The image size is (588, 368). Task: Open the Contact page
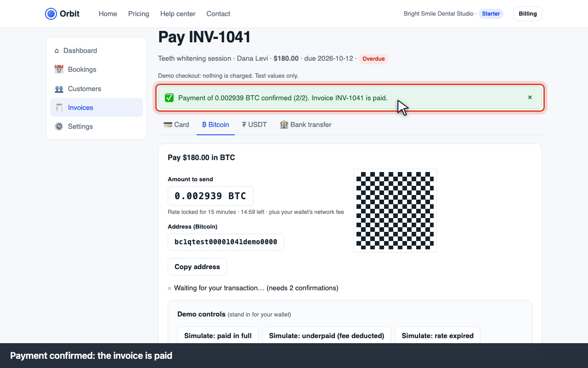point(218,14)
